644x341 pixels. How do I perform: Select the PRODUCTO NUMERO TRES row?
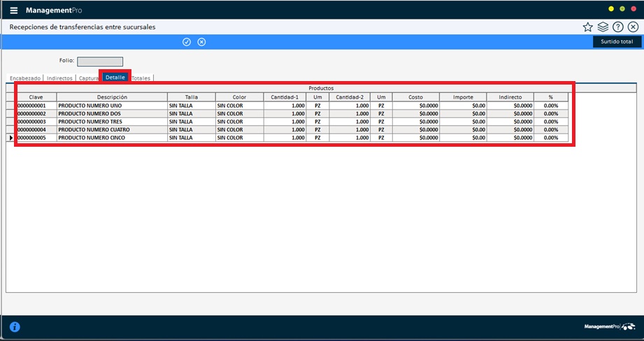(112, 122)
